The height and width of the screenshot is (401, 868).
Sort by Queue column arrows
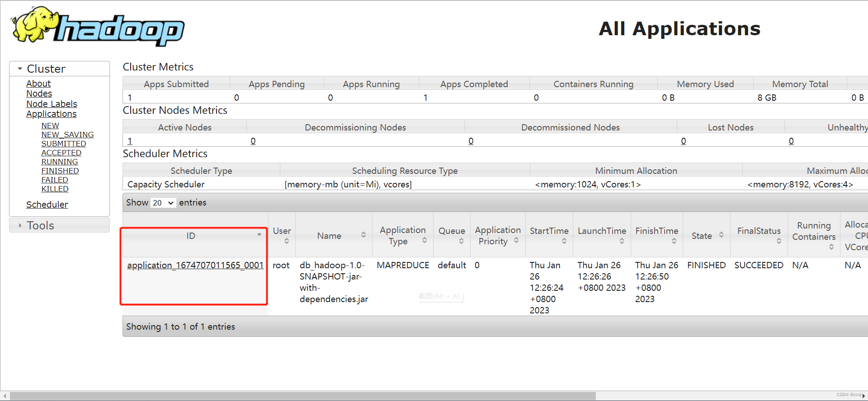tap(461, 241)
